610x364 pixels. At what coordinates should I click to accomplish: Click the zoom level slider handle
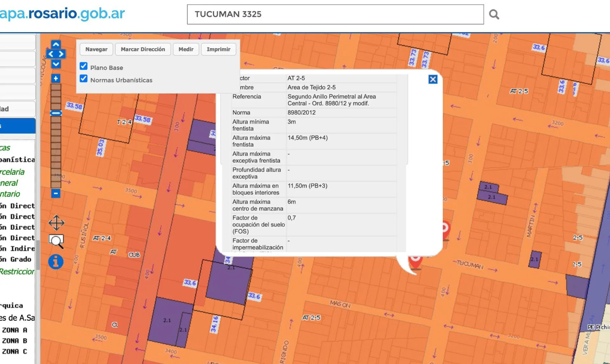pyautogui.click(x=56, y=113)
